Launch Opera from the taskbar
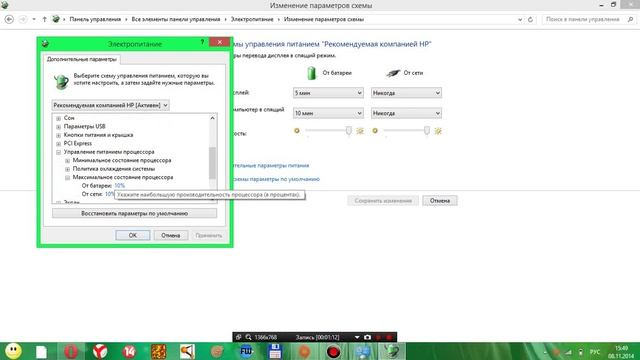The image size is (640, 360). 71,351
